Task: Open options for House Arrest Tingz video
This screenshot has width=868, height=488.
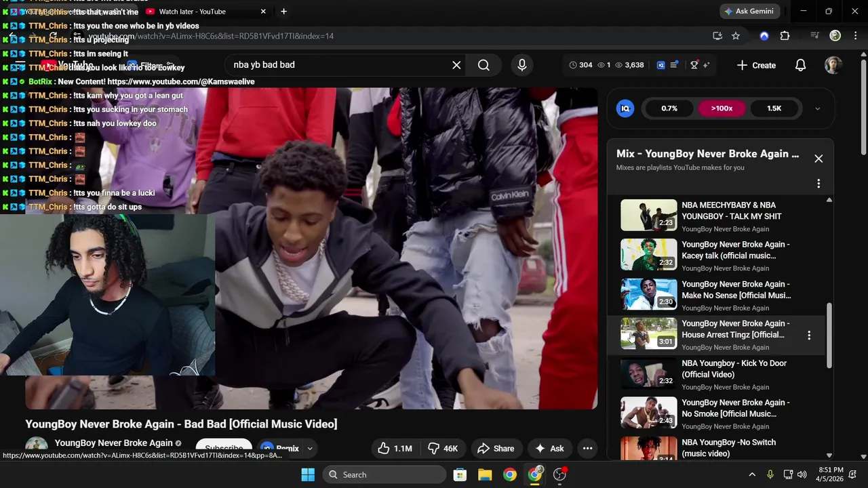Action: coord(809,335)
